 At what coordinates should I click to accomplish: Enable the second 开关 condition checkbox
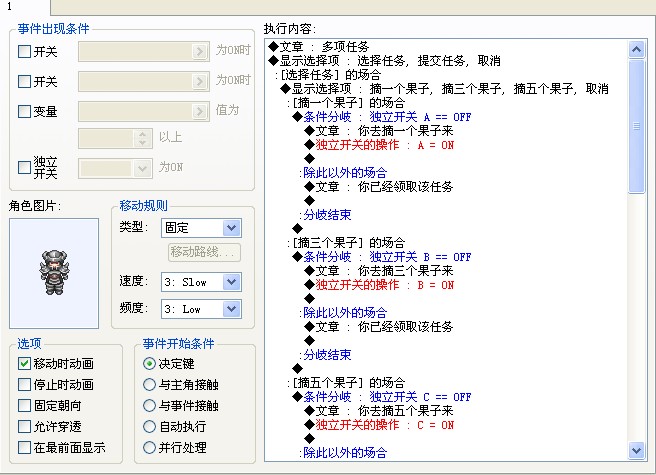pyautogui.click(x=25, y=82)
